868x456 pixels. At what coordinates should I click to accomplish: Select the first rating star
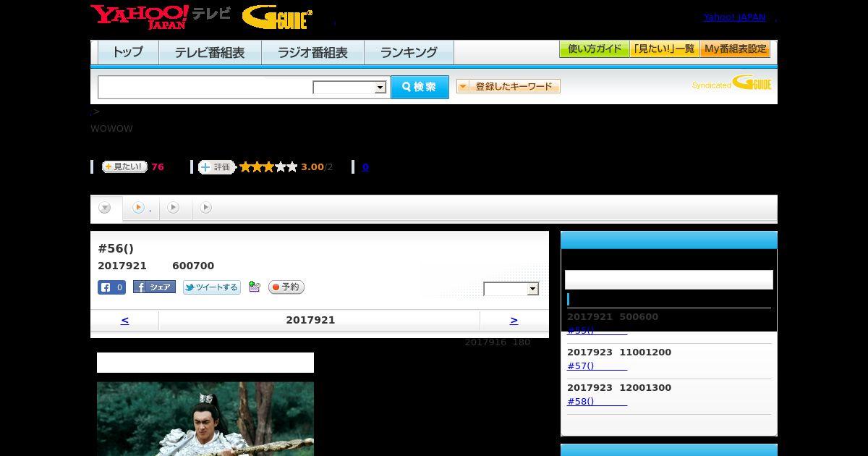(x=245, y=167)
